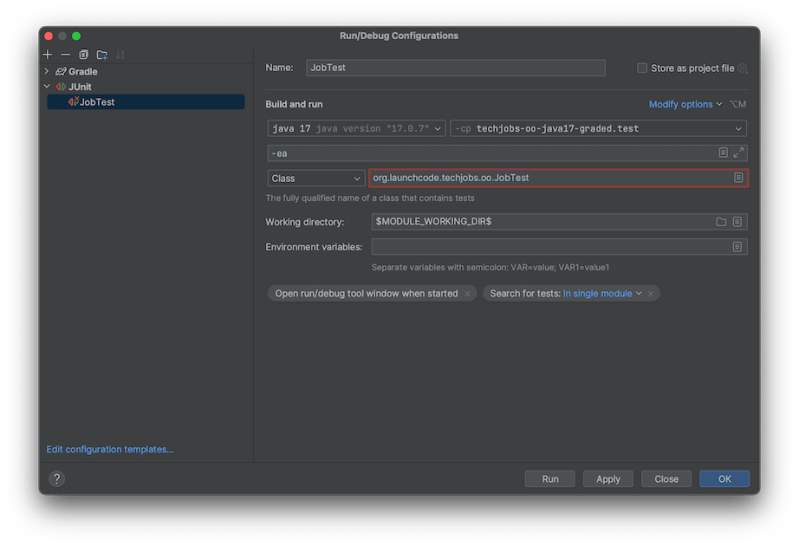Copy the selected configuration
This screenshot has height=546, width=799.
pos(84,55)
